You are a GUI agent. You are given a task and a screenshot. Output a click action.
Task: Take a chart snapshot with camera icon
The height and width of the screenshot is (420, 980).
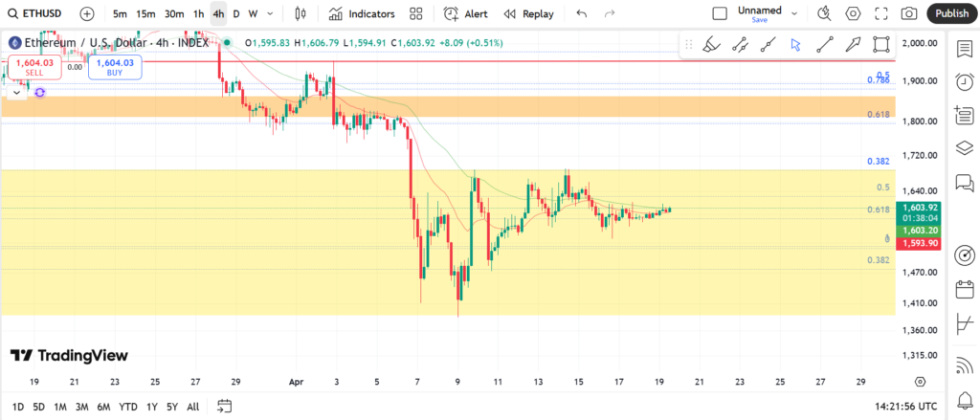909,14
